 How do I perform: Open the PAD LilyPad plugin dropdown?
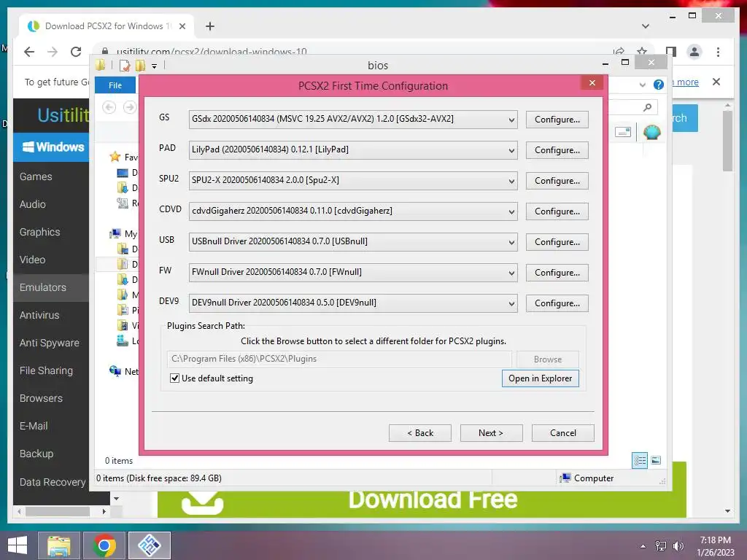pyautogui.click(x=352, y=150)
